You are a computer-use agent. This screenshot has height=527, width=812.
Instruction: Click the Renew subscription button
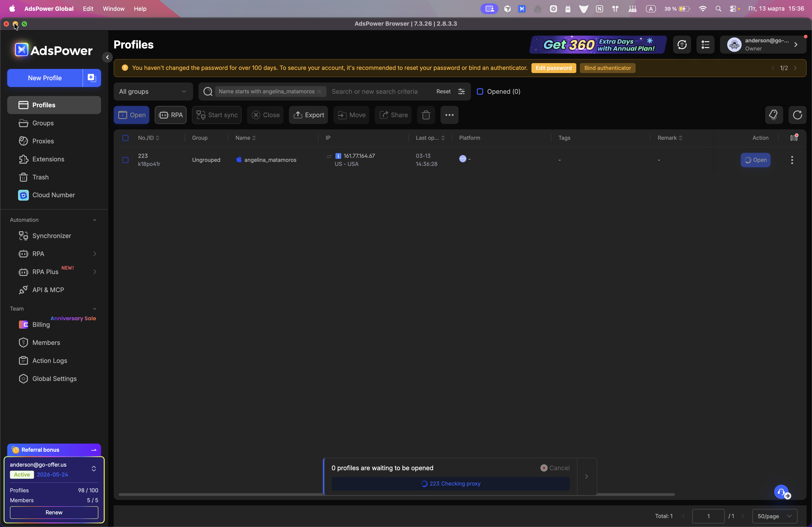point(54,512)
